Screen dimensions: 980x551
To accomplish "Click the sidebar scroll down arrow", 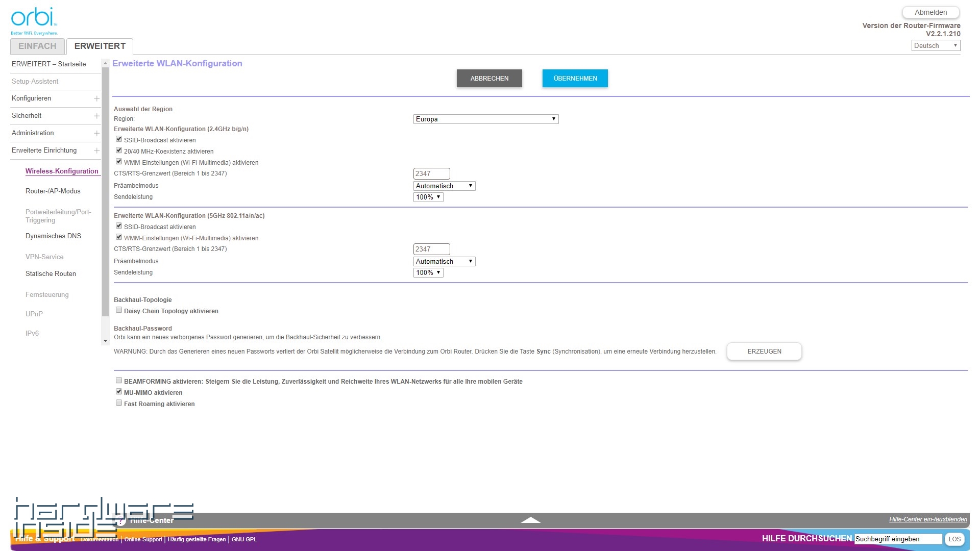I will point(105,341).
